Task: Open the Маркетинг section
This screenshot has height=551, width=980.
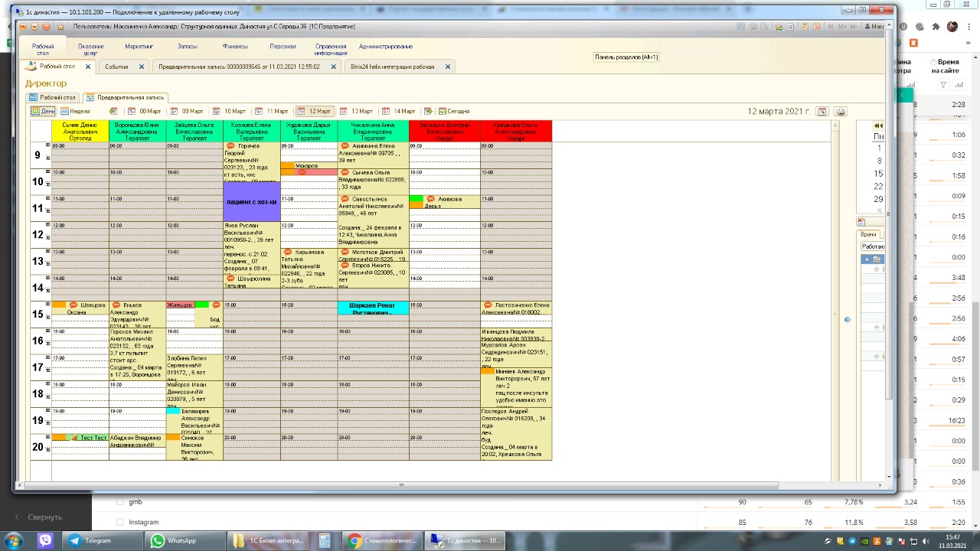Action: 139,47
